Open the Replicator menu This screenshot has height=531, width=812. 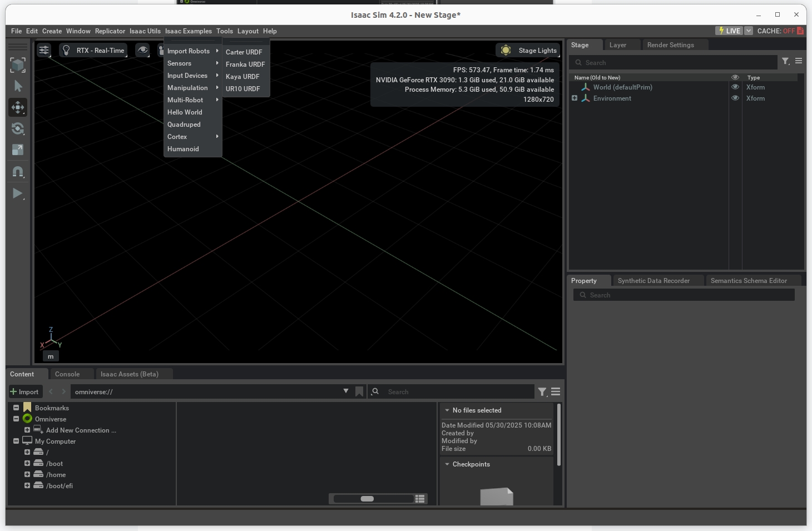tap(110, 31)
